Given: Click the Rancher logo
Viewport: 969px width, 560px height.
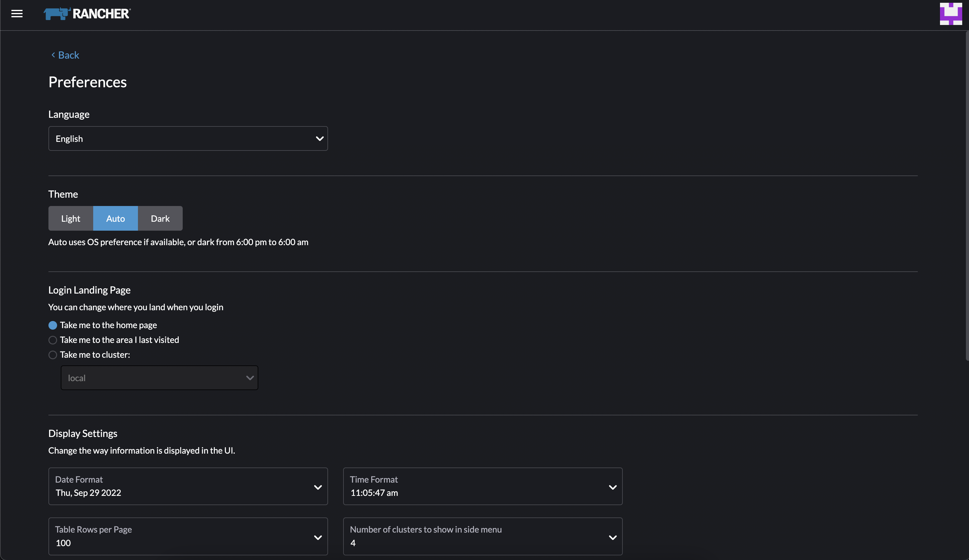Looking at the screenshot, I should pyautogui.click(x=86, y=14).
